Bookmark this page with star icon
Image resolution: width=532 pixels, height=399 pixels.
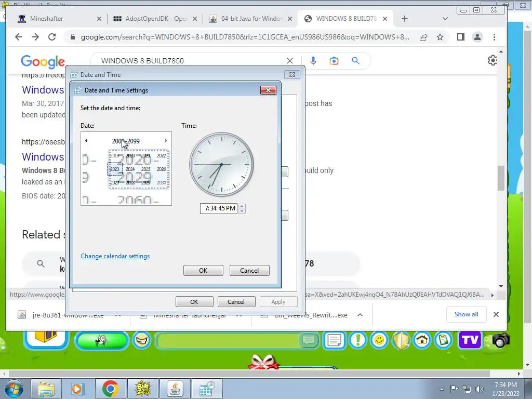(440, 37)
